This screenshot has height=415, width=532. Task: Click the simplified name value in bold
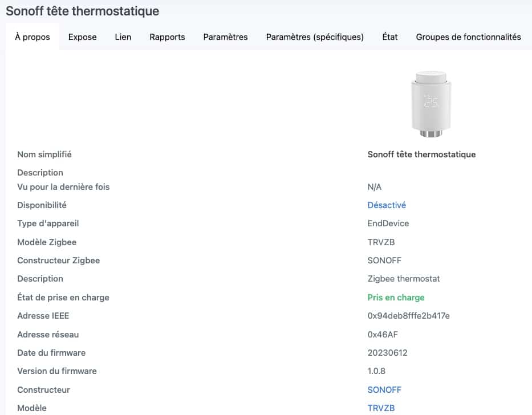pos(421,154)
